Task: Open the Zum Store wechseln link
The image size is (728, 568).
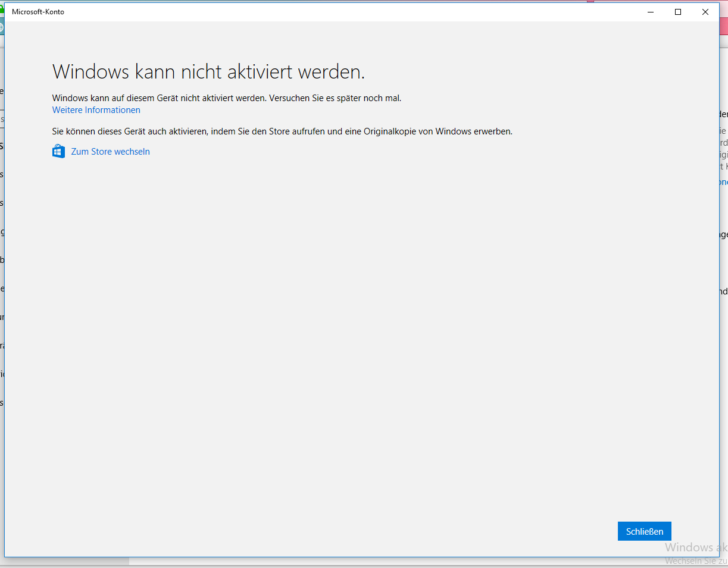Action: click(x=110, y=152)
